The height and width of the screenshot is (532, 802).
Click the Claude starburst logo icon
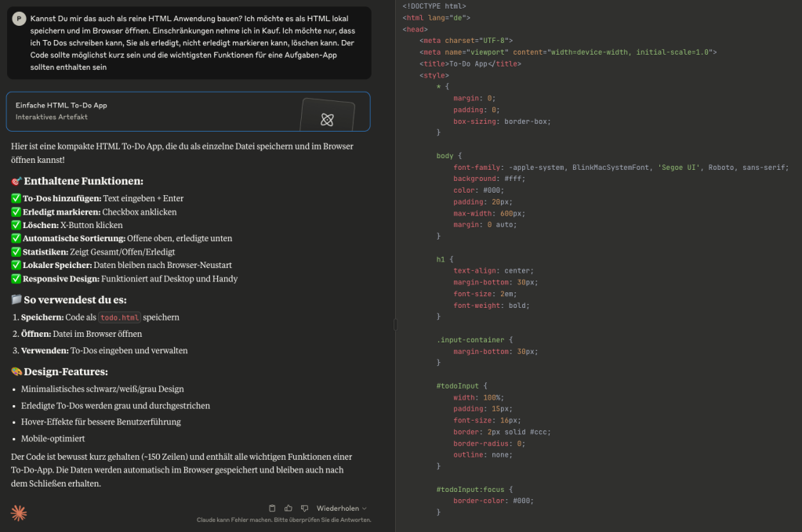19,512
